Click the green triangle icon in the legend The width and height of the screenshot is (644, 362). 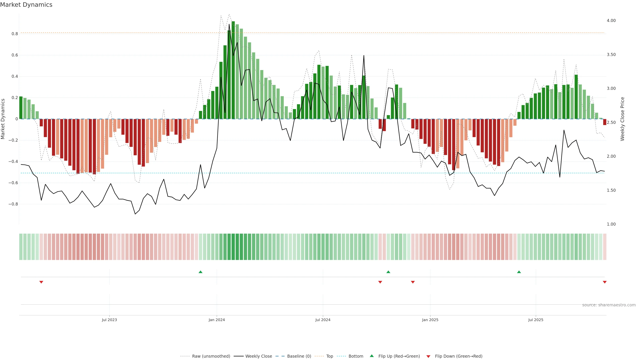pyautogui.click(x=372, y=356)
